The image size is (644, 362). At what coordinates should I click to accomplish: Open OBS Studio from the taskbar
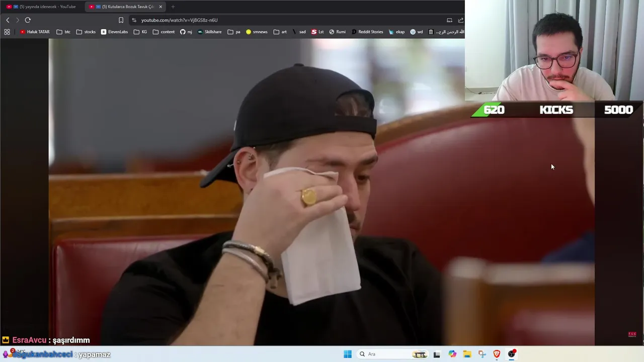point(512,354)
